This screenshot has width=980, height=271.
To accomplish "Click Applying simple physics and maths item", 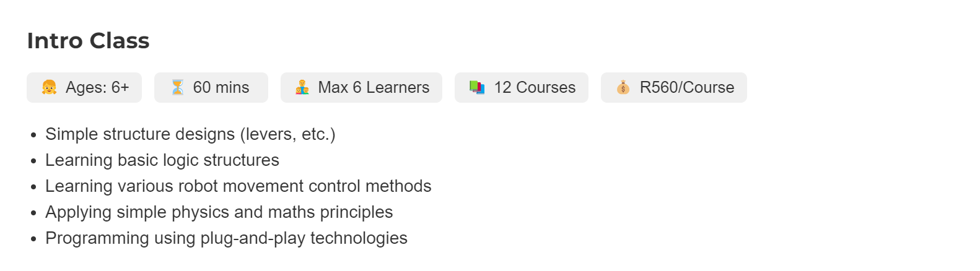I will pos(219,212).
